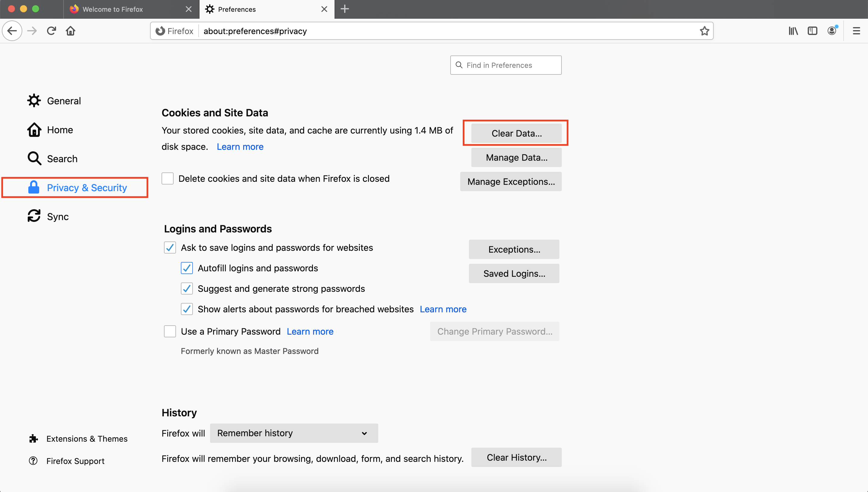Click the Logins and Passwords heading
This screenshot has height=492, width=868.
pos(218,229)
